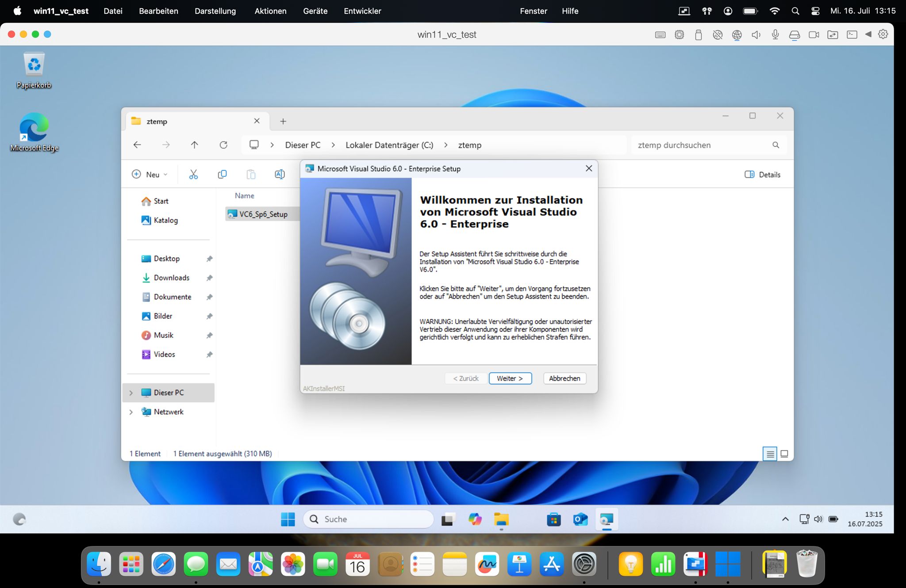Switch Explorer to large icons view
Viewport: 906px width, 588px height.
[784, 454]
